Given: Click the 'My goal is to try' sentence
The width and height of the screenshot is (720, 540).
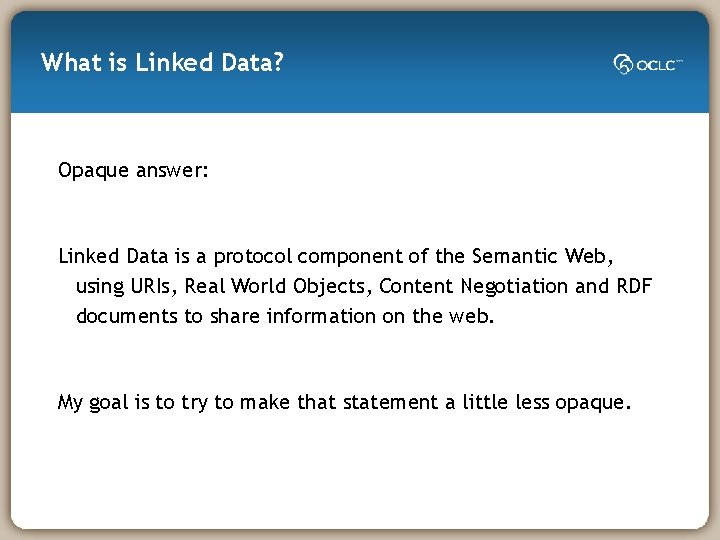Looking at the screenshot, I should click(x=133, y=403).
